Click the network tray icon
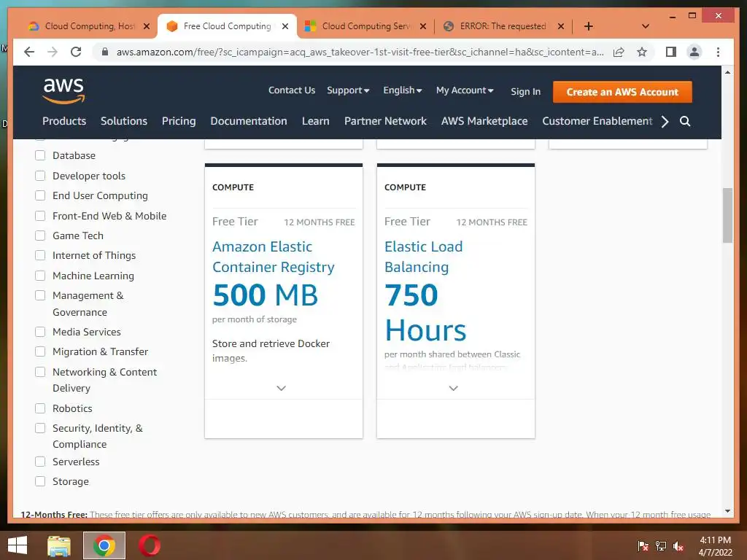 [x=661, y=546]
